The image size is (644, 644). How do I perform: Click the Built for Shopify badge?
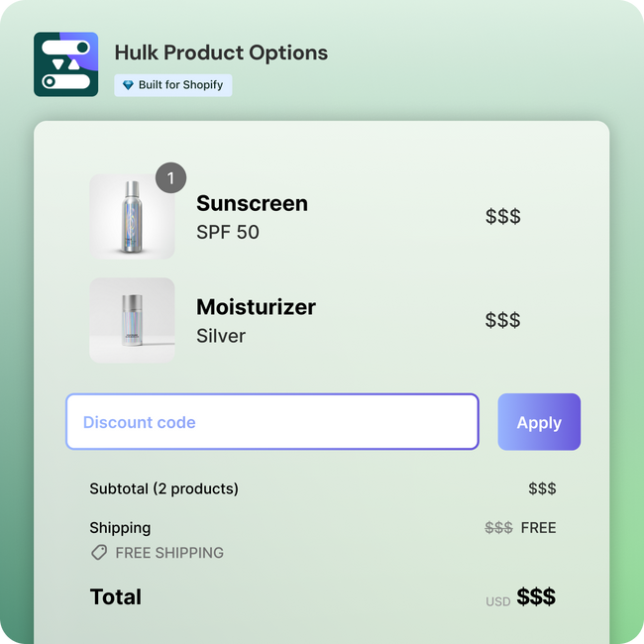[173, 85]
